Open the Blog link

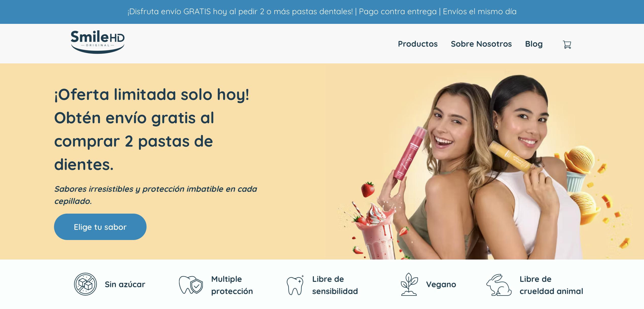(x=534, y=44)
